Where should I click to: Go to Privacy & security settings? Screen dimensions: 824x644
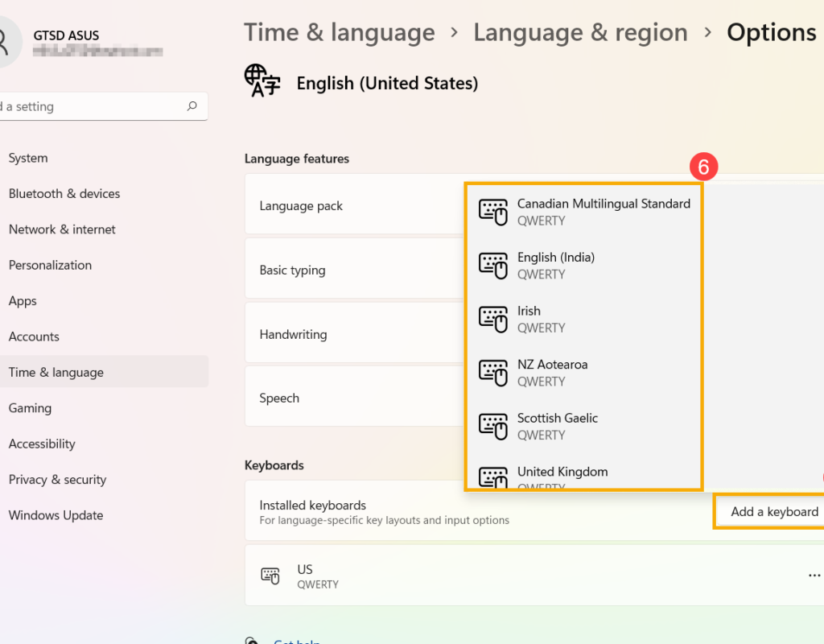coord(57,480)
